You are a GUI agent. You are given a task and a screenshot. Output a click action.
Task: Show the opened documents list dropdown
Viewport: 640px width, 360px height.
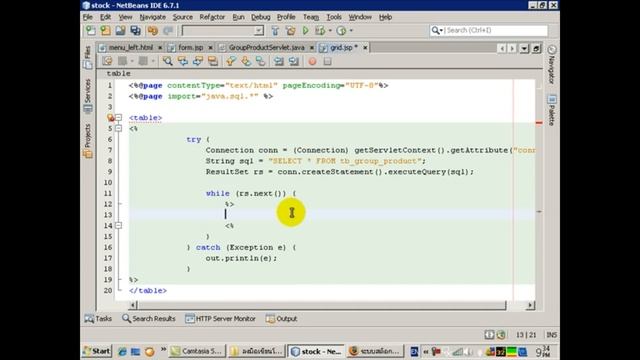tap(524, 49)
